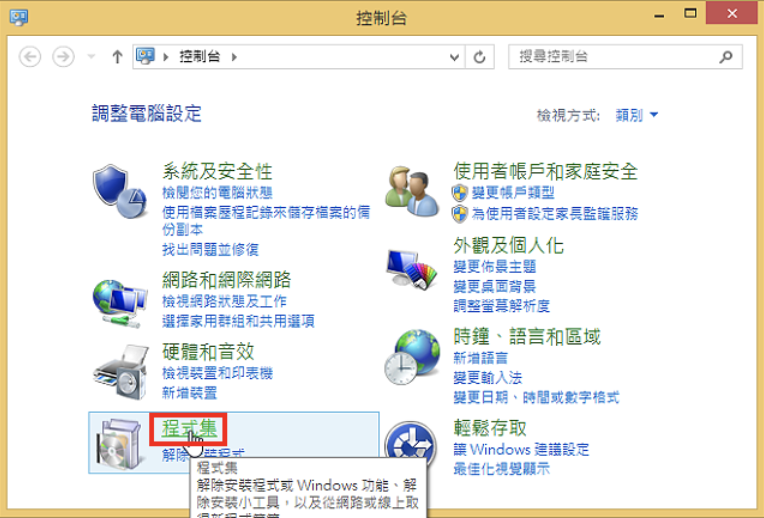Viewport: 764px width, 518px height.
Task: Go up one folder level
Action: pyautogui.click(x=117, y=57)
